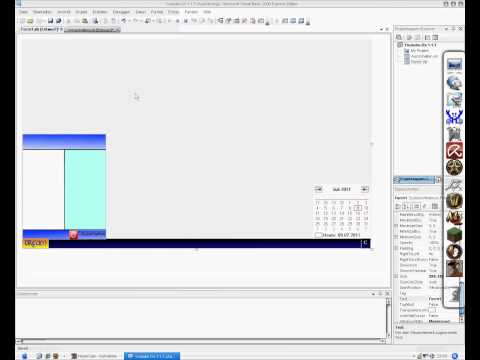
Task: Click the Open File toolbar icon
Action: tap(30, 21)
